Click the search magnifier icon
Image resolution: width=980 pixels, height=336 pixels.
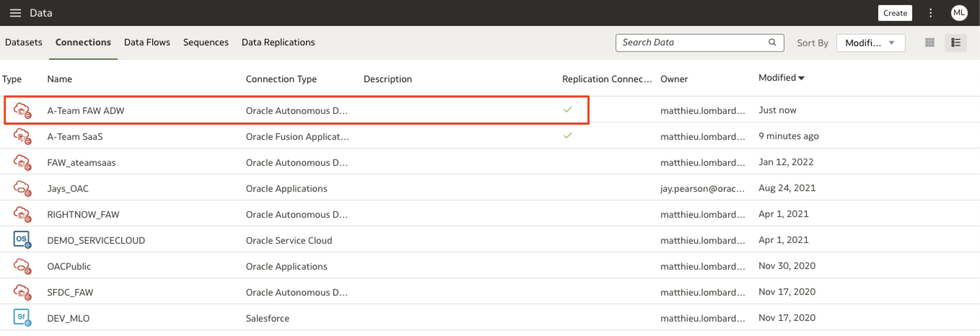click(x=772, y=42)
